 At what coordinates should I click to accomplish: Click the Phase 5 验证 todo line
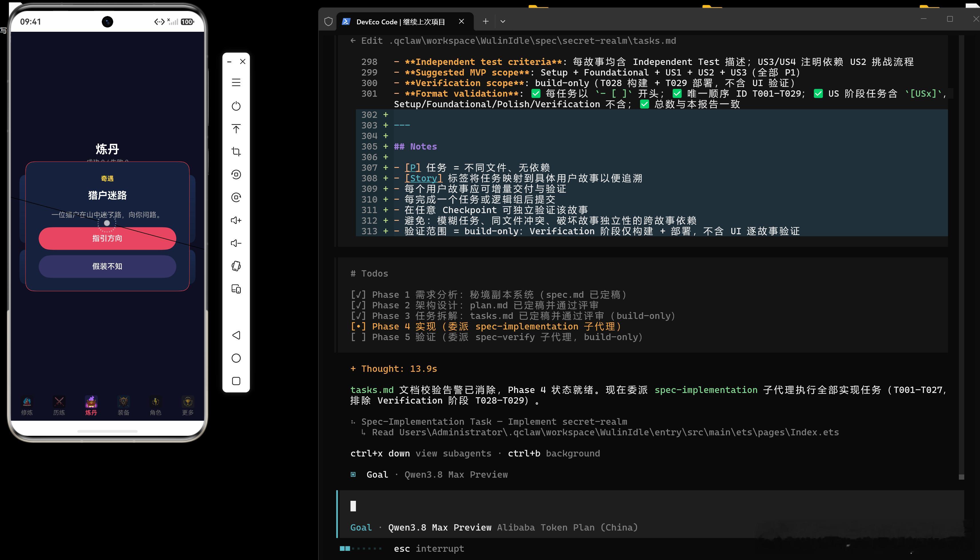pyautogui.click(x=497, y=337)
